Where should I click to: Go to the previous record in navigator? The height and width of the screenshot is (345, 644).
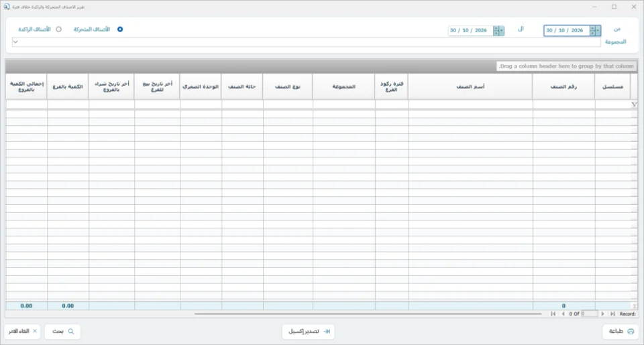coord(563,314)
